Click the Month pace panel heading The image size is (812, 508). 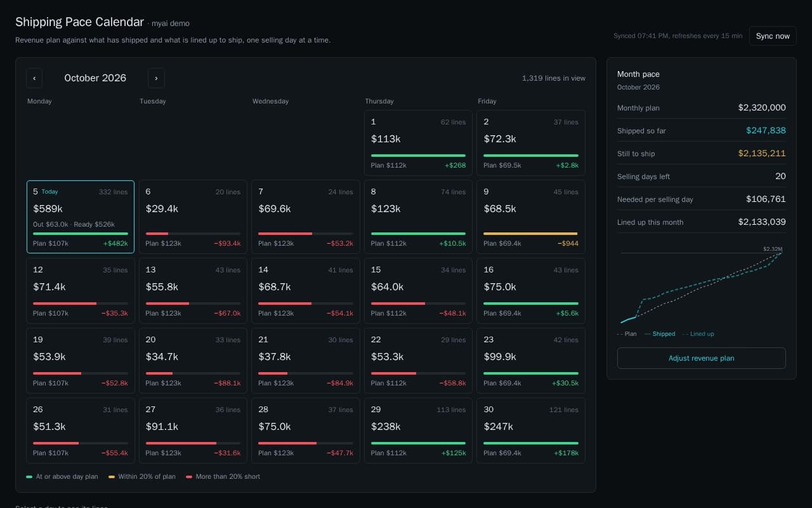click(638, 74)
